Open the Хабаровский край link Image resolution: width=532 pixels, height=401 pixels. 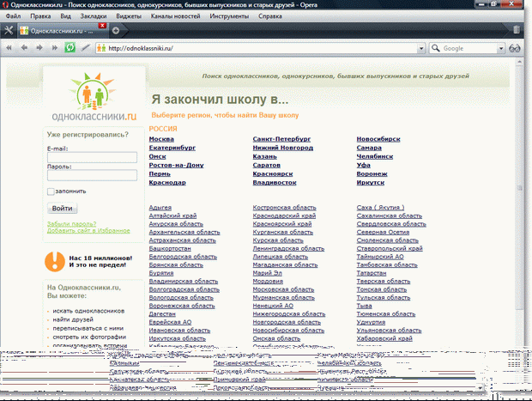(384, 338)
